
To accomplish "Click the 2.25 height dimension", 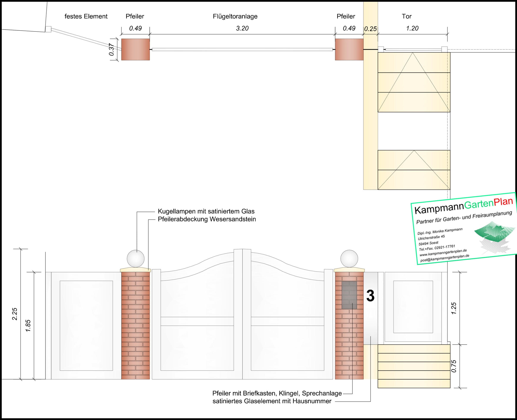I will (15, 314).
